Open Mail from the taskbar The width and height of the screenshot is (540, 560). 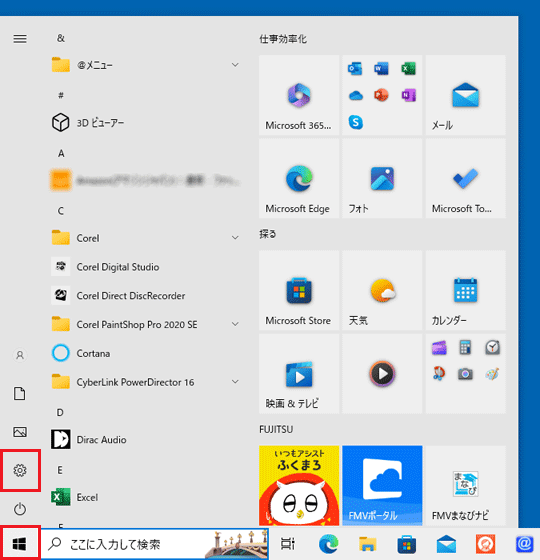coord(446,544)
